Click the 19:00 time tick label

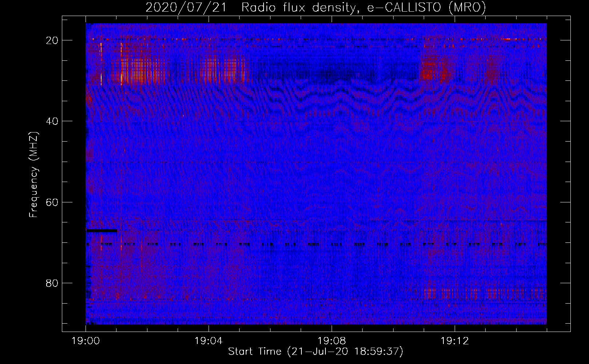86,341
